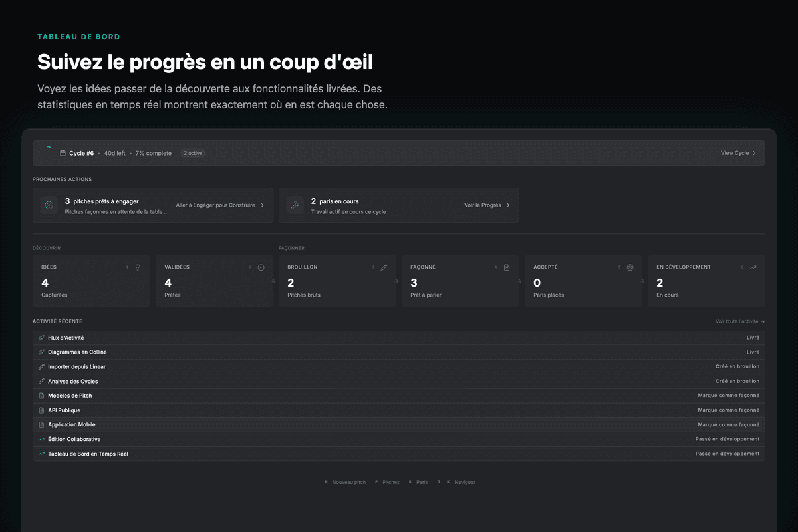Click the pencil icon on Brouillon card
Screen dimensions: 798x532
384,267
